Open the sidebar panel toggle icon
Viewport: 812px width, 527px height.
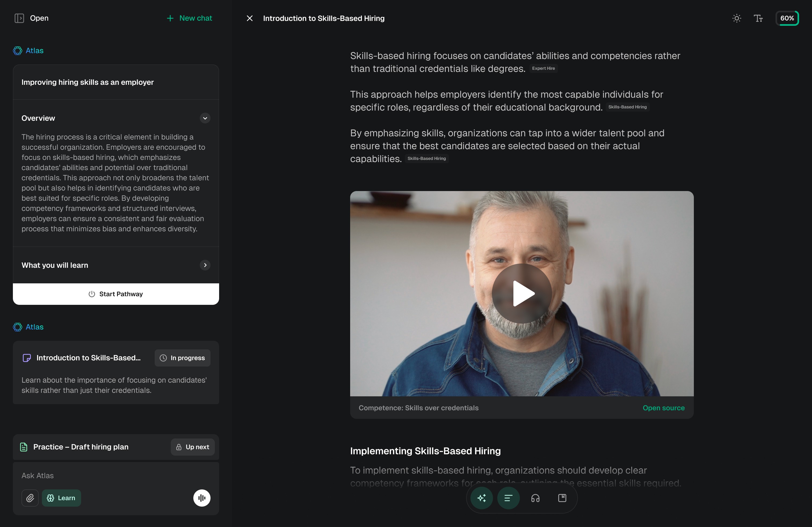pos(19,18)
